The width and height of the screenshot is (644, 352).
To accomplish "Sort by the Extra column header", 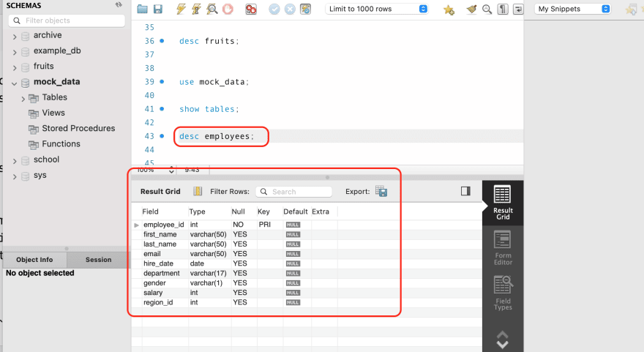I will [324, 211].
